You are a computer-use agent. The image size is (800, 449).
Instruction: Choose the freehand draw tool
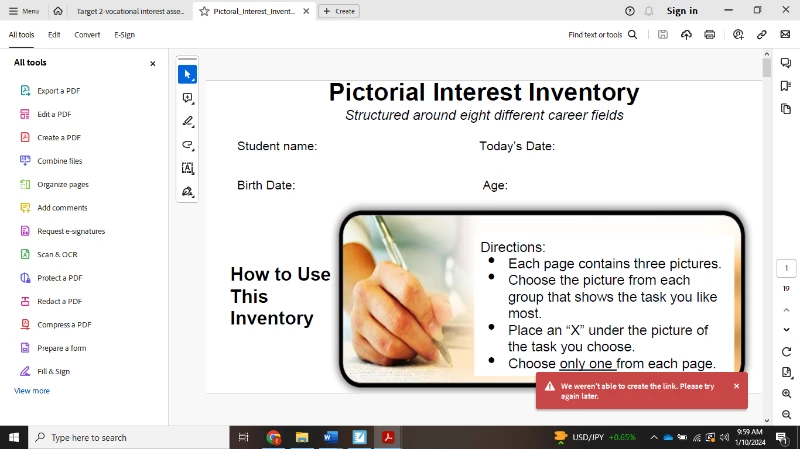coord(187,145)
